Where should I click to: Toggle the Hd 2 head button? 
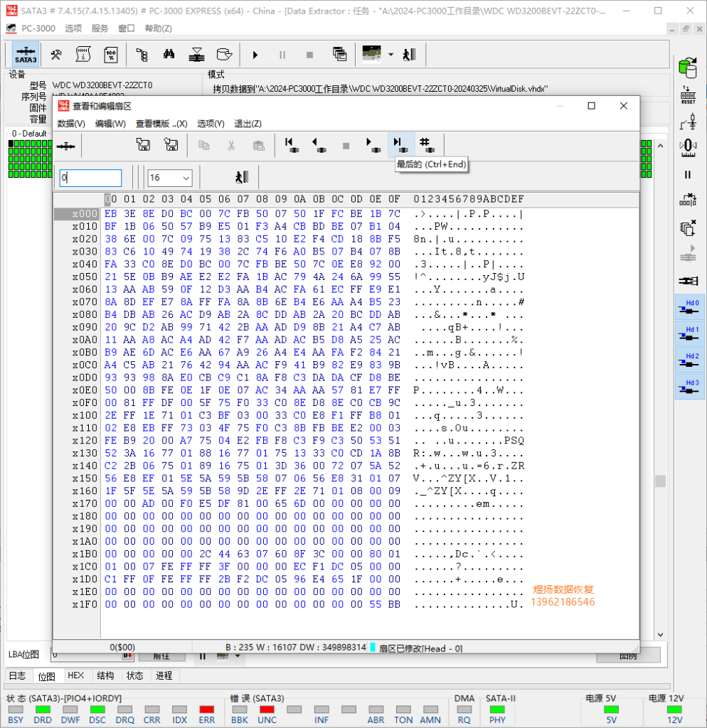[689, 360]
